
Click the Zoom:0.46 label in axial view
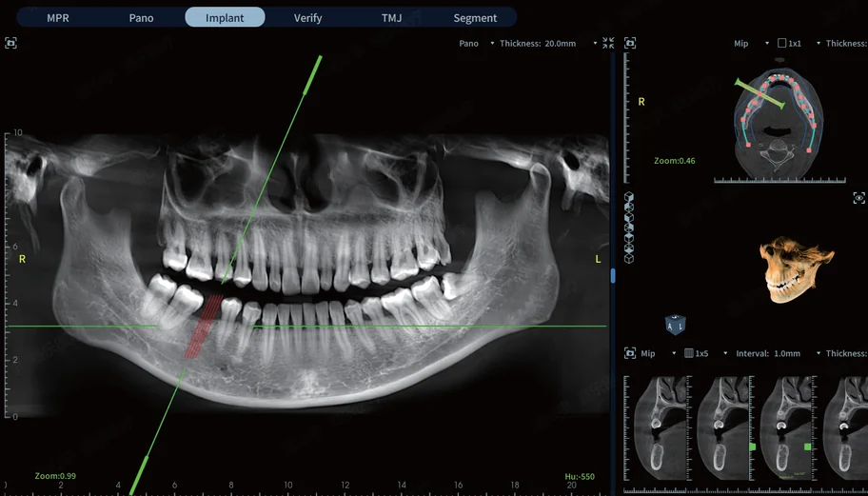[x=674, y=161]
